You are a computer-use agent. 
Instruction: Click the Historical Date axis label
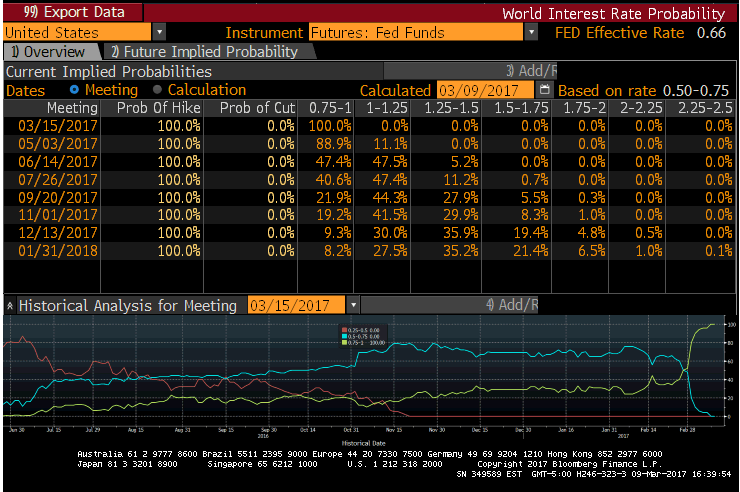(363, 443)
